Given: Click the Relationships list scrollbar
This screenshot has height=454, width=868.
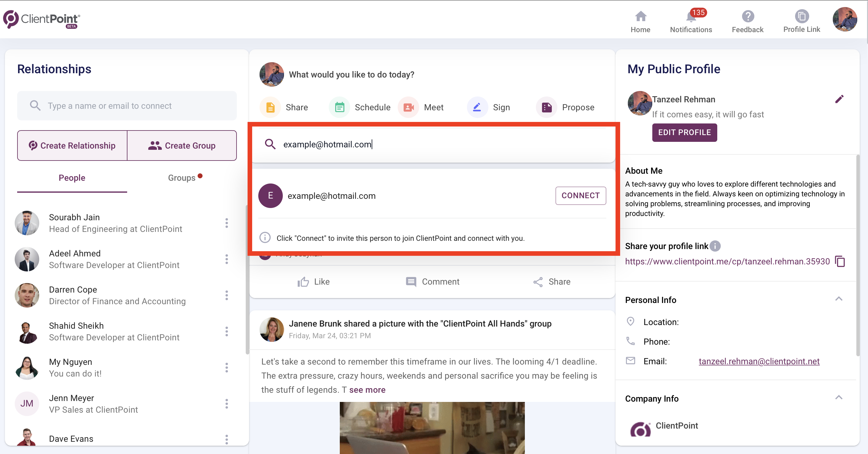Looking at the screenshot, I should point(247,280).
